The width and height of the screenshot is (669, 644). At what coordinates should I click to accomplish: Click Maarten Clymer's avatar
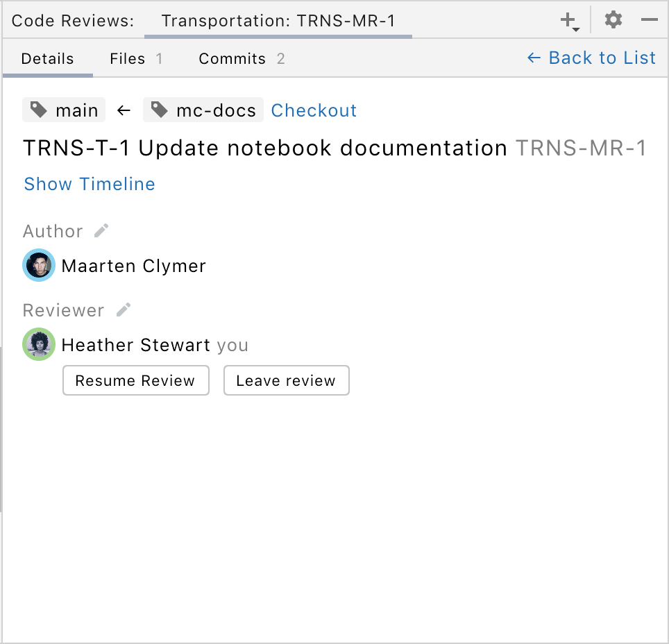pos(39,266)
